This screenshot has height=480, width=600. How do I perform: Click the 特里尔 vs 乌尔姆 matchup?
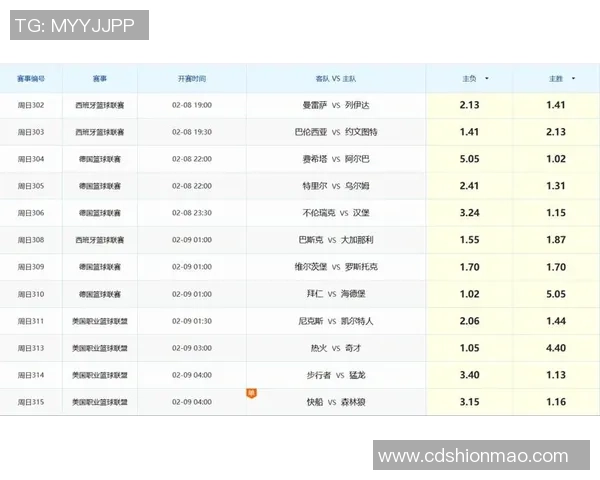point(336,186)
